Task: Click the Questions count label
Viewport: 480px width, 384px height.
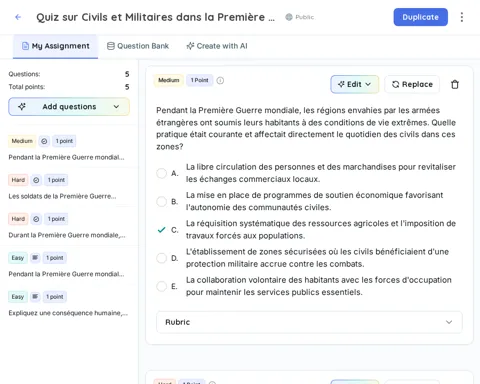Action: 24,74
